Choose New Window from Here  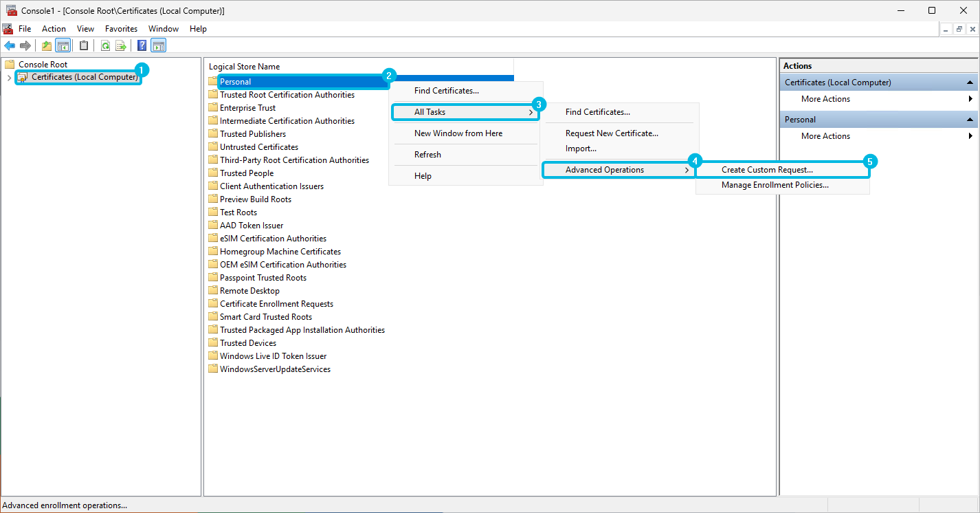[465, 133]
